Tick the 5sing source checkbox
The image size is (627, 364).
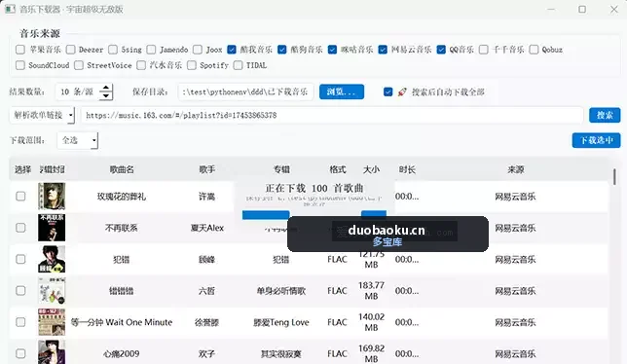click(x=113, y=50)
